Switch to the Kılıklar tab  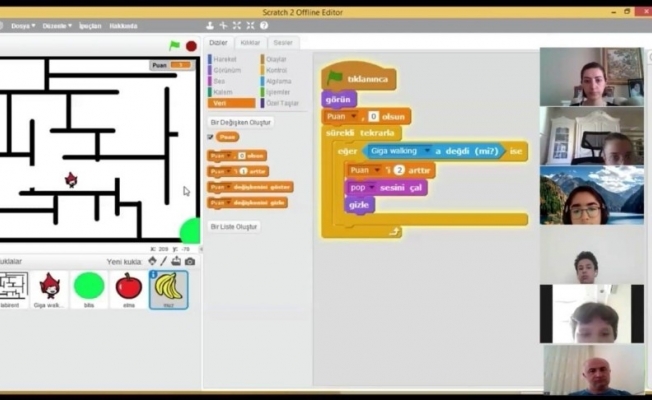click(x=250, y=43)
